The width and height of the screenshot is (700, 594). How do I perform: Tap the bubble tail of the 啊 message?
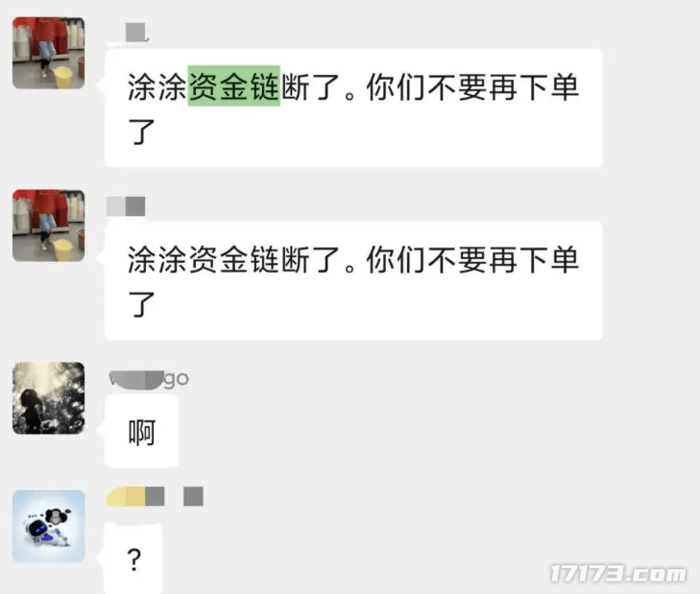pos(102,429)
